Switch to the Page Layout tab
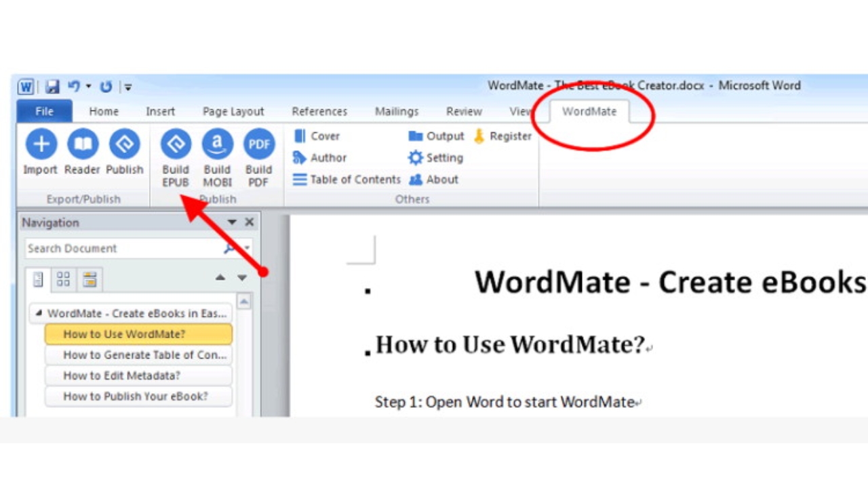868x488 pixels. pos(233,112)
